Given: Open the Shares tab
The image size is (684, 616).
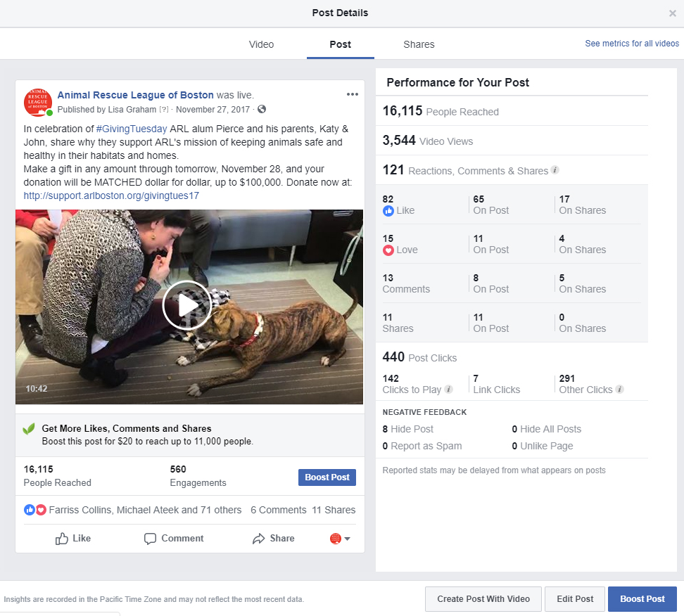Looking at the screenshot, I should [419, 44].
